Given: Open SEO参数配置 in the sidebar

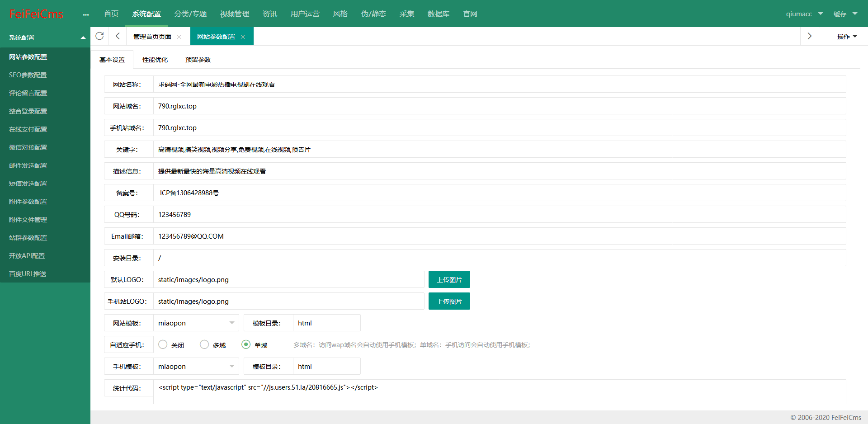Looking at the screenshot, I should (x=28, y=75).
